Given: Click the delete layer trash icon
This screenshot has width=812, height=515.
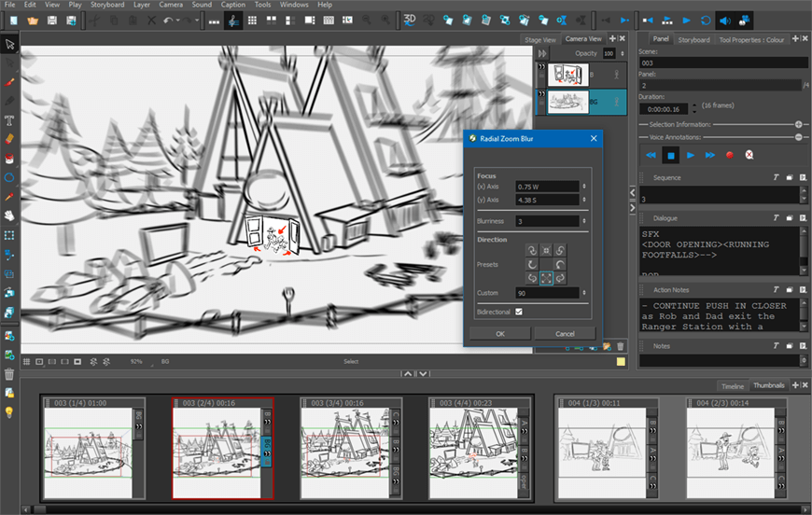Looking at the screenshot, I should (621, 346).
